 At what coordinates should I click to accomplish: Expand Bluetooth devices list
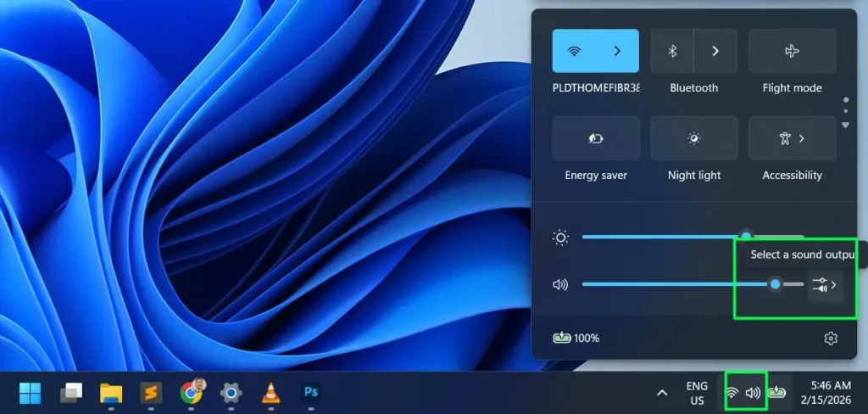(715, 51)
